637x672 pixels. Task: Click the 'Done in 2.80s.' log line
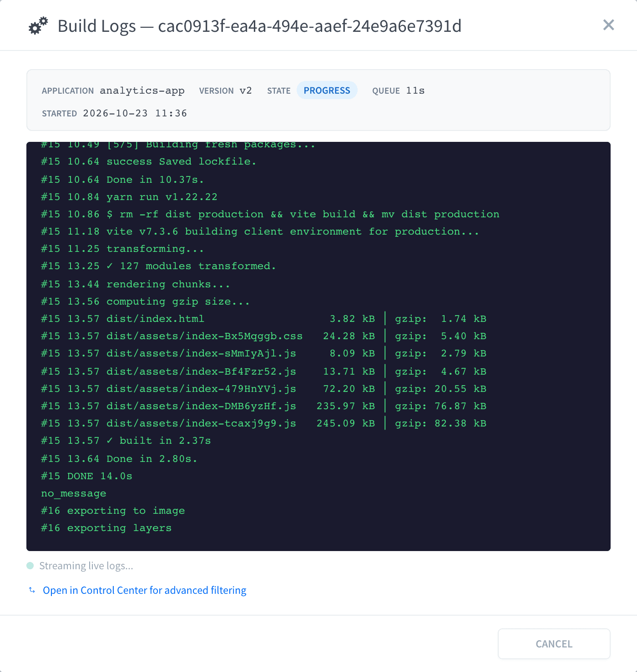119,459
